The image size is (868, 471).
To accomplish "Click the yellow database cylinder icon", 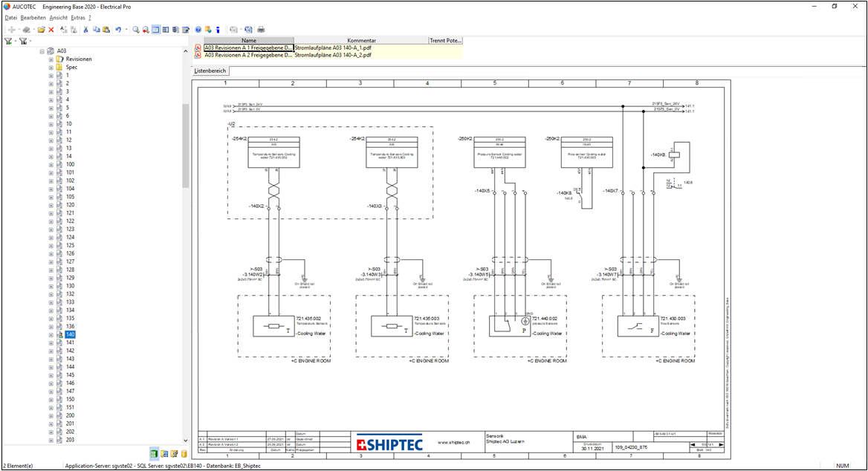I will (184, 454).
